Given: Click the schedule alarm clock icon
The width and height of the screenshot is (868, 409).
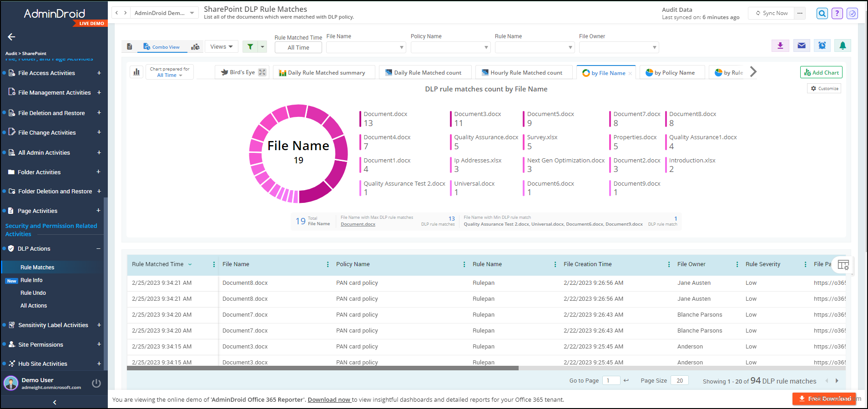Looking at the screenshot, I should 822,45.
